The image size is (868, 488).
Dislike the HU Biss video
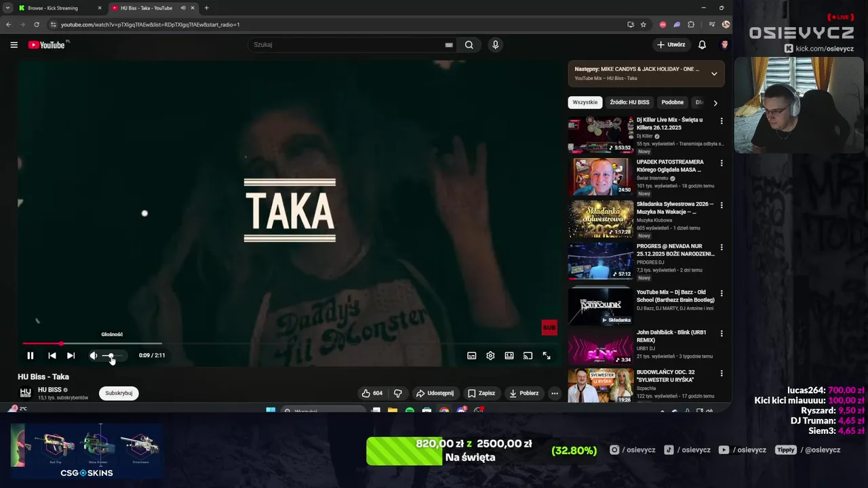398,393
